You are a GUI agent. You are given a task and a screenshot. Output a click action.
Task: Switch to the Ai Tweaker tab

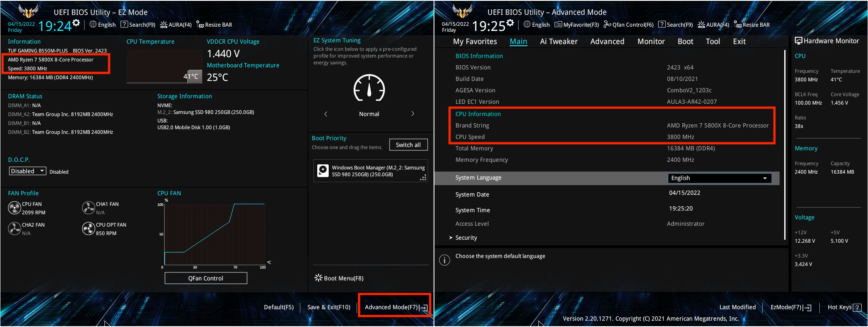click(x=559, y=42)
